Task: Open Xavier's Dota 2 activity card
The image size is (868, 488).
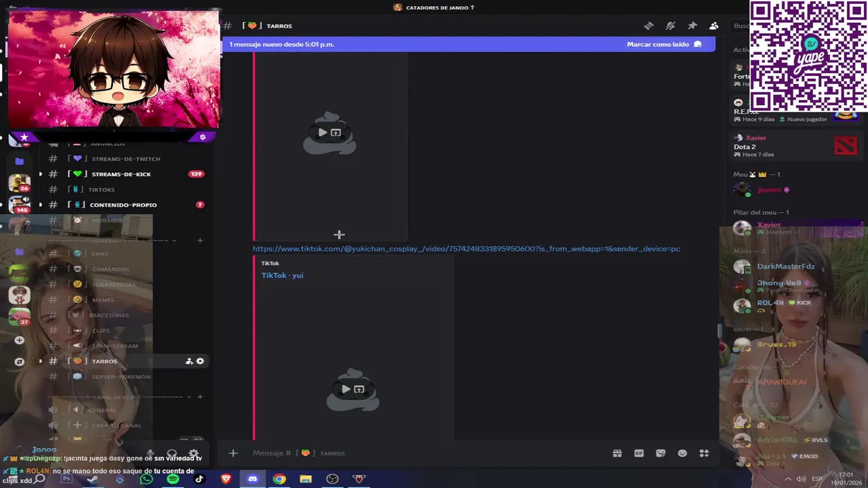Action: pos(796,146)
